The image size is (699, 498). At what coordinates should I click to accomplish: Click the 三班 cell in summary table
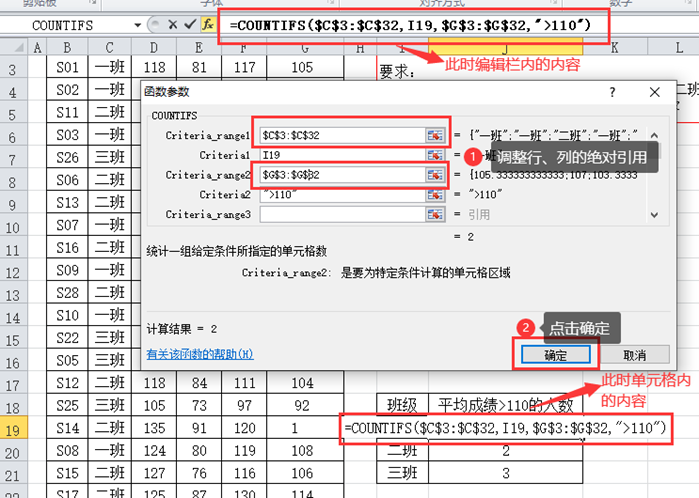402,473
